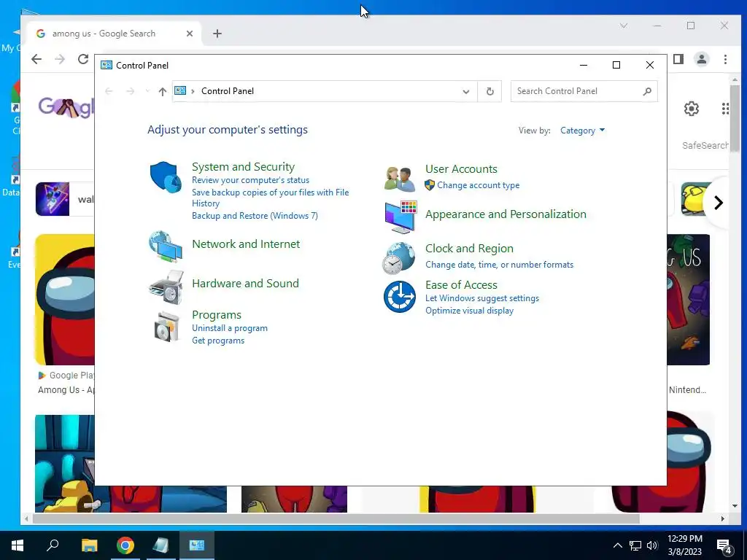Click Review your computer's status

click(x=251, y=180)
